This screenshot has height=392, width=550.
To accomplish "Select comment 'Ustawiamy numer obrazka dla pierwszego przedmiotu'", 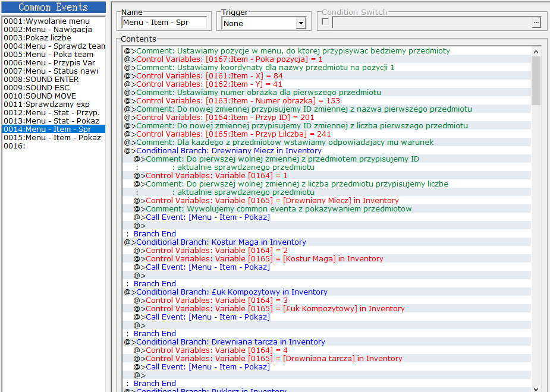I will 327,93.
